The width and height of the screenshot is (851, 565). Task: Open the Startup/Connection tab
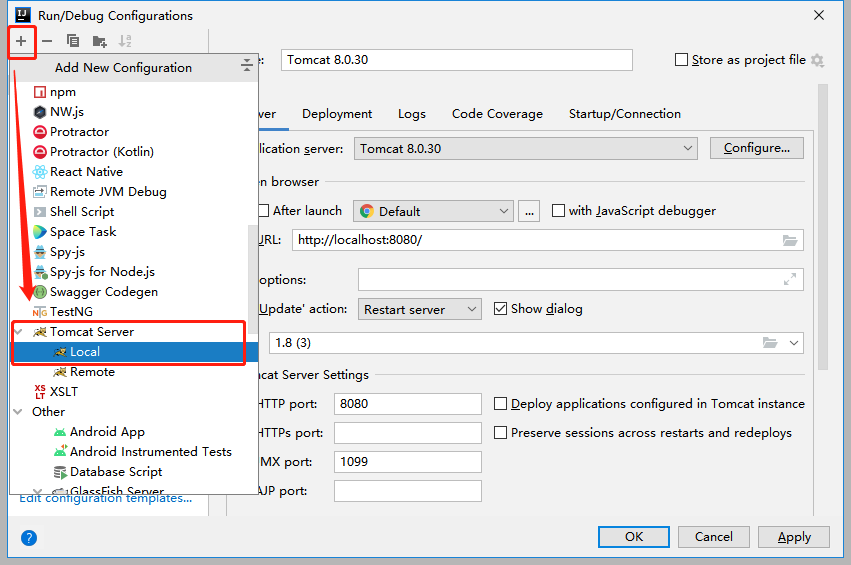(625, 114)
